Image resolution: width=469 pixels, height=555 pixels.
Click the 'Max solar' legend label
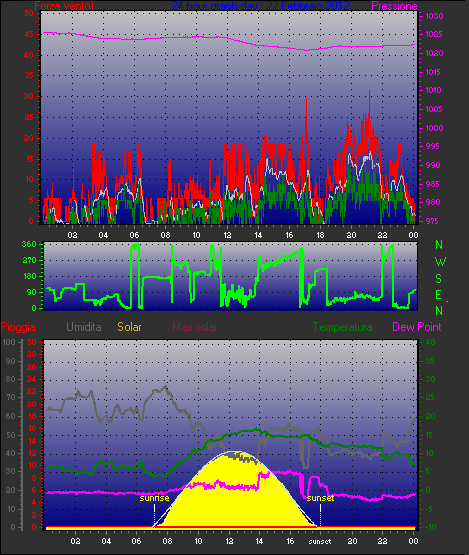pos(195,327)
